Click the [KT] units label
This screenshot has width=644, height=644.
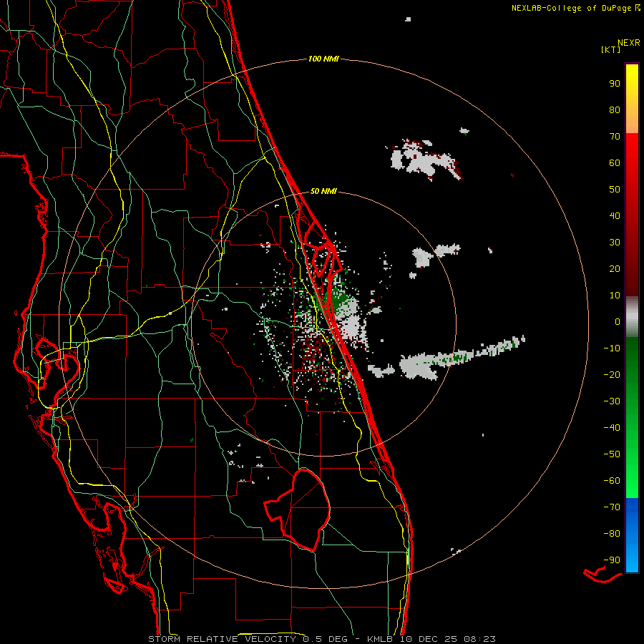coord(610,49)
